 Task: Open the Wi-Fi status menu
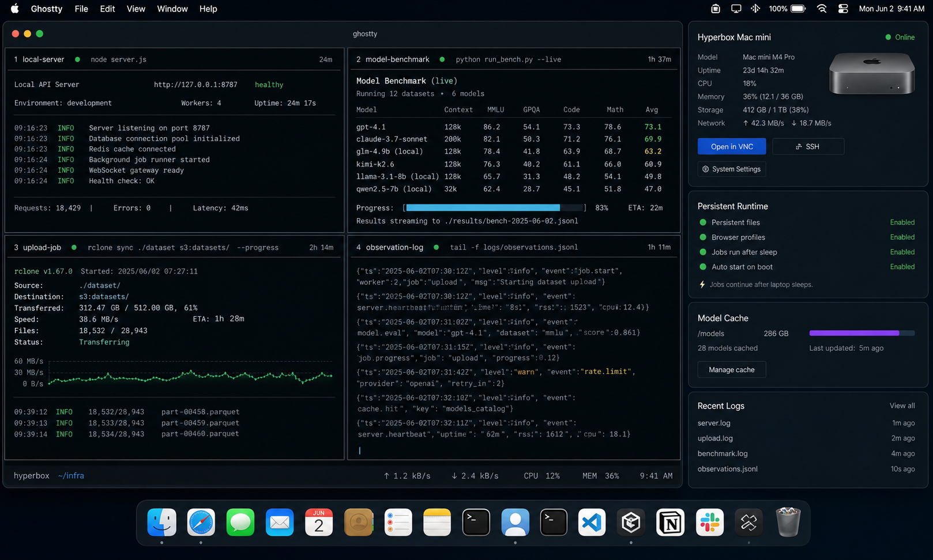point(822,9)
